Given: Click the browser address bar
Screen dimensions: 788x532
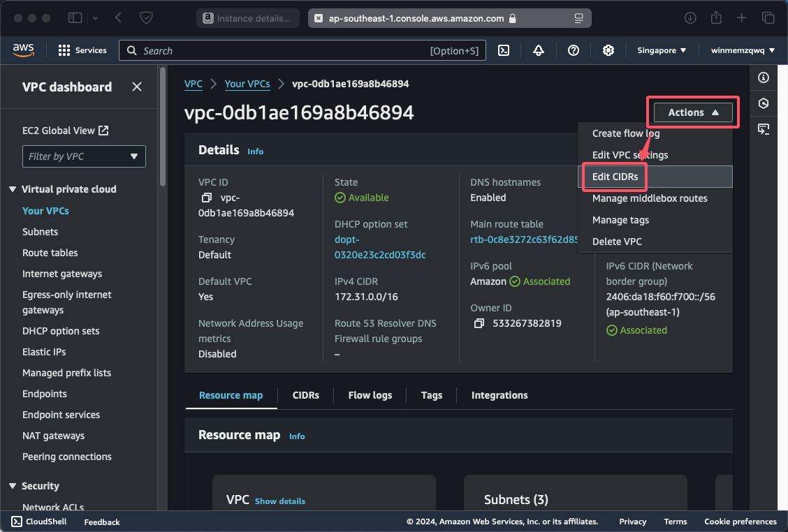Looking at the screenshot, I should pyautogui.click(x=449, y=19).
